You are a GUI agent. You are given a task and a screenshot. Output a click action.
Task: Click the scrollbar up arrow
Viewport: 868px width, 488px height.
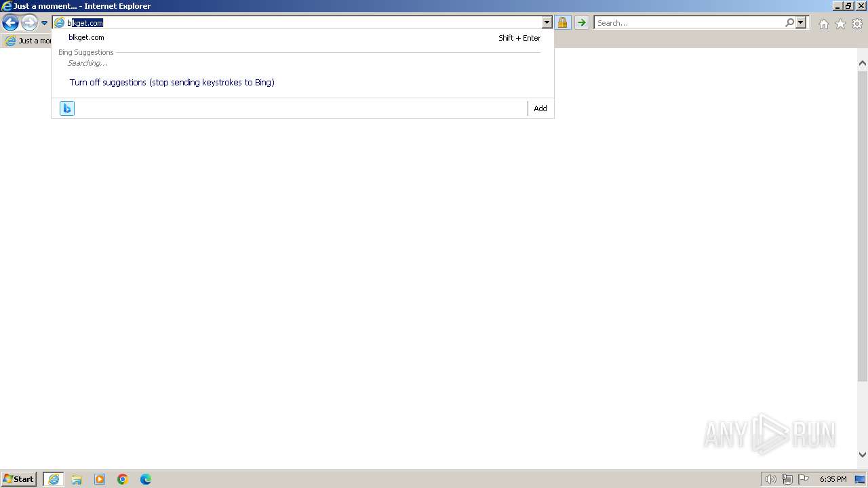coord(863,63)
